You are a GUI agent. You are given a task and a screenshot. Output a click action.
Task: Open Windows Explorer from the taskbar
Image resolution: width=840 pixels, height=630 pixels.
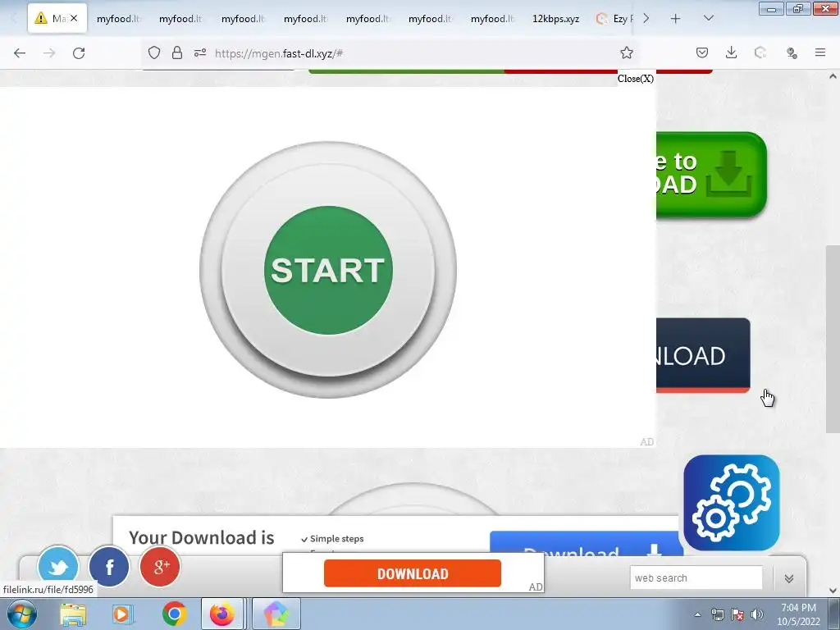73,614
